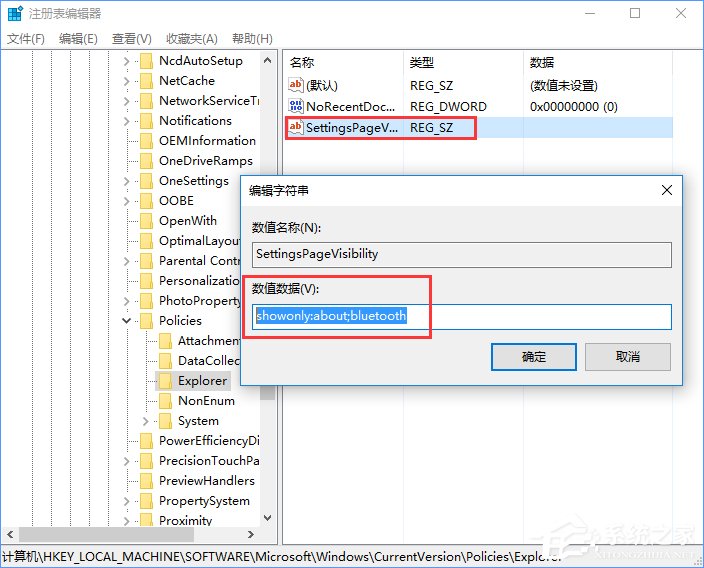The width and height of the screenshot is (704, 568).
Task: Expand the PrecisionTouchPa tree node
Action: click(127, 461)
